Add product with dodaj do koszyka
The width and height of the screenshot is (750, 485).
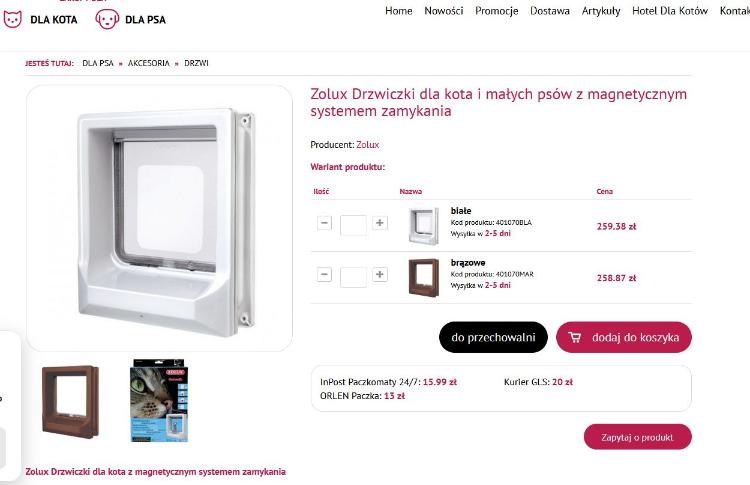(624, 337)
